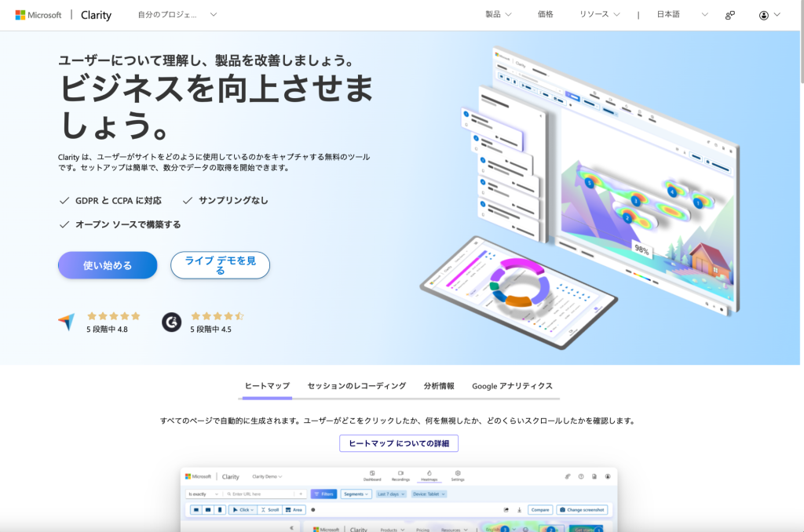Switch to the Google アナリティクス tab
The height and width of the screenshot is (532, 804).
point(512,386)
